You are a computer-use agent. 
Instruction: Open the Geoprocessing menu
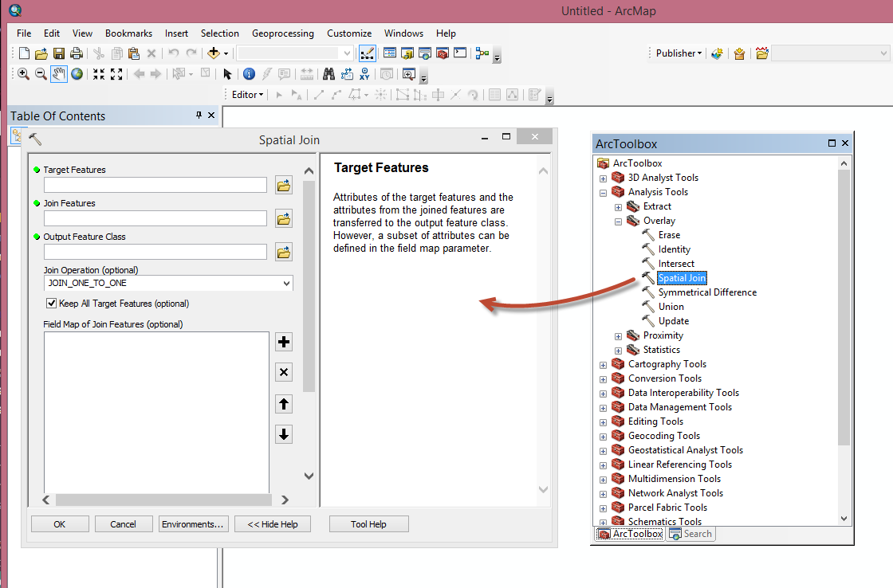[283, 33]
